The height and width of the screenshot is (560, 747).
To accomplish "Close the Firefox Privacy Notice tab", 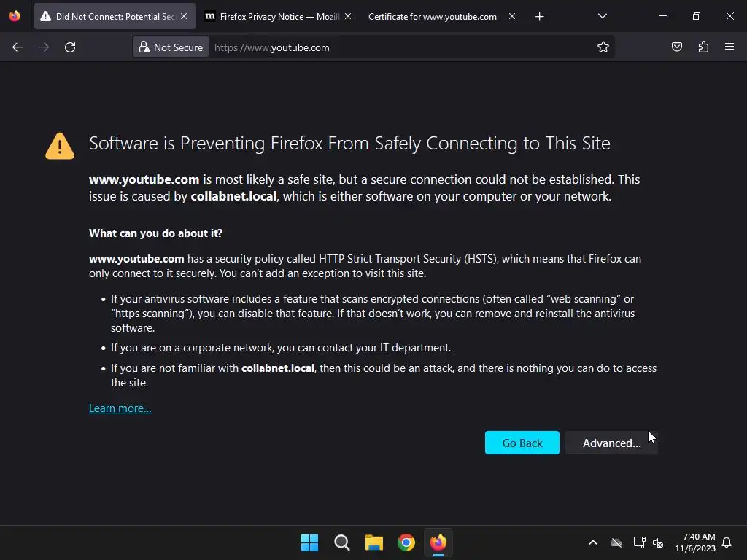I will 348,16.
